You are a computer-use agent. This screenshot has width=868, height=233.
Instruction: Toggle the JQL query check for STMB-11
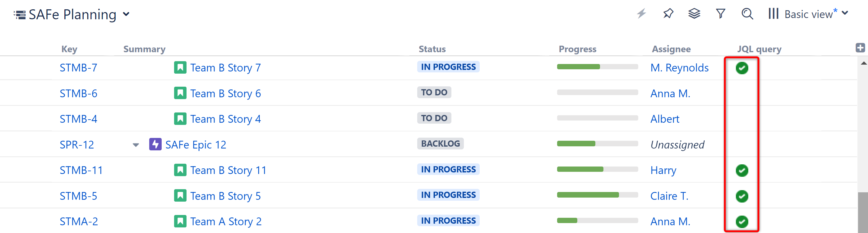[x=742, y=170]
